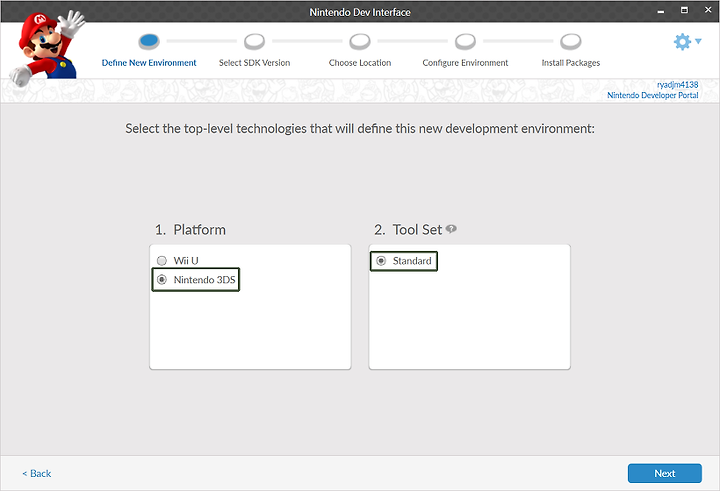Click the Choose Location step circle

360,41
